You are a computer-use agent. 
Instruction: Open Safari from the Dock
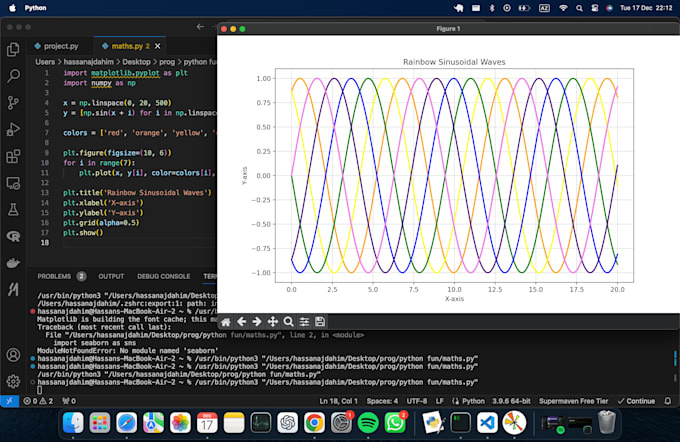[127, 422]
